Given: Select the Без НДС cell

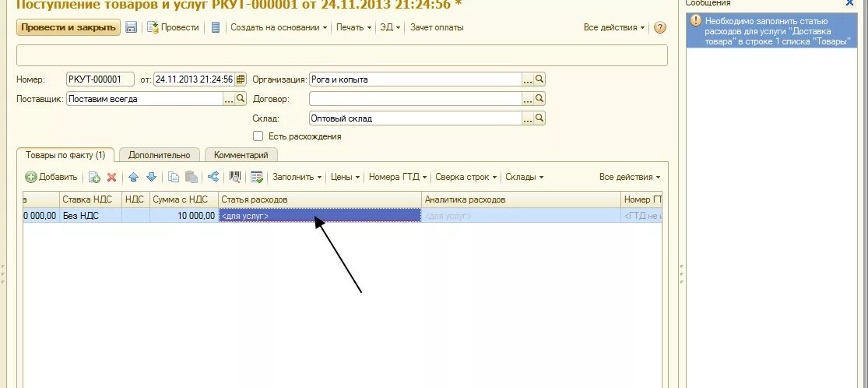Looking at the screenshot, I should [91, 216].
